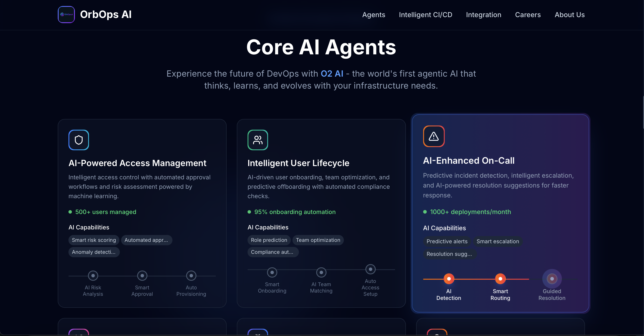Select the AI Risk Analysis step marker
This screenshot has height=336, width=644.
coord(93,276)
